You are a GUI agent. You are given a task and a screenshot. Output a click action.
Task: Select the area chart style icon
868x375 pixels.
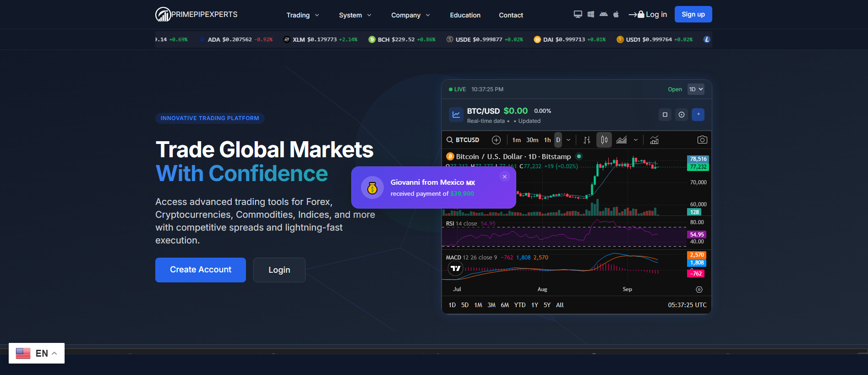621,140
